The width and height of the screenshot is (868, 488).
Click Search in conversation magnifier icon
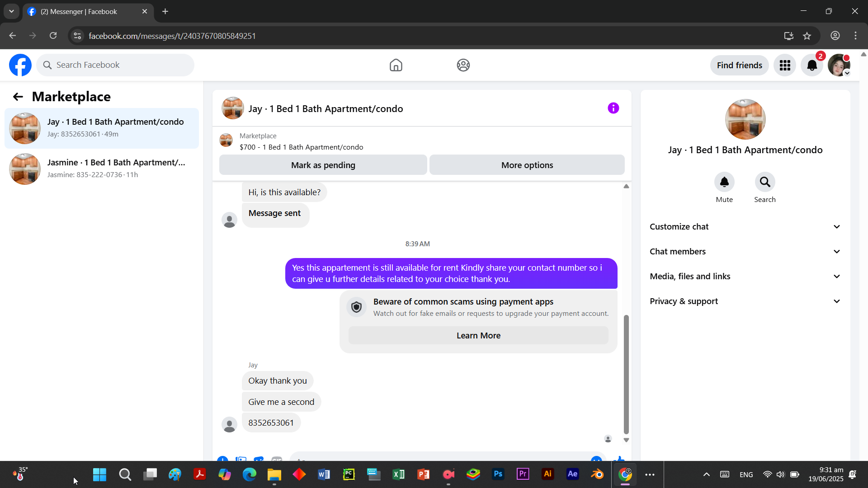coord(764,182)
